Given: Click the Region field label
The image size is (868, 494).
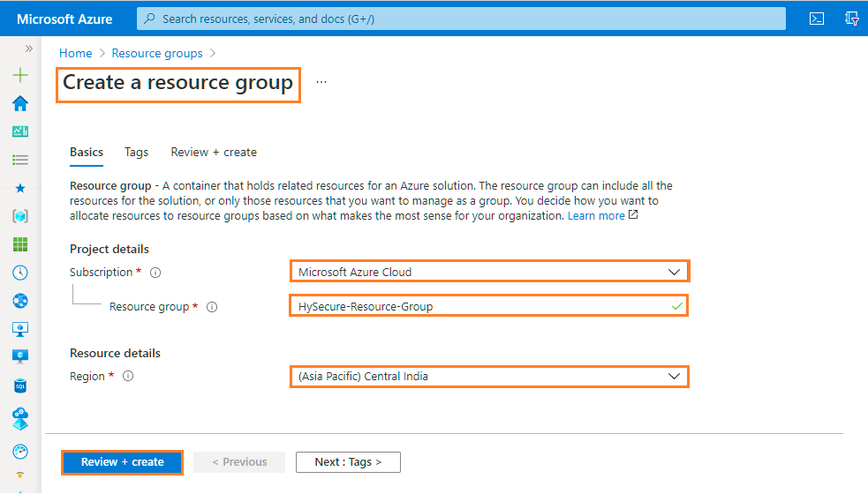Looking at the screenshot, I should pyautogui.click(x=87, y=376).
